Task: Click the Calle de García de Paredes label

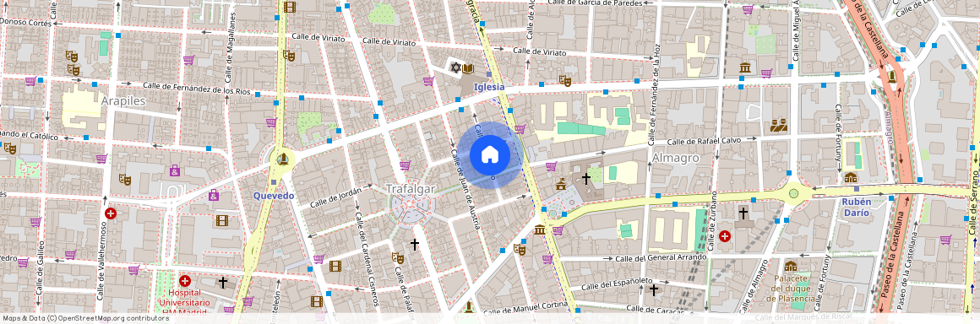Action: click(x=594, y=3)
